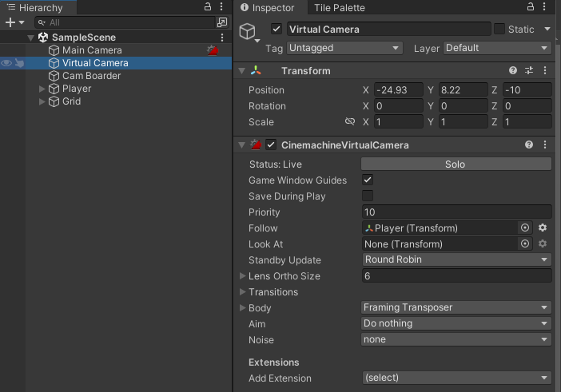
Task: Click the gear icon next to Follow
Action: (x=543, y=228)
